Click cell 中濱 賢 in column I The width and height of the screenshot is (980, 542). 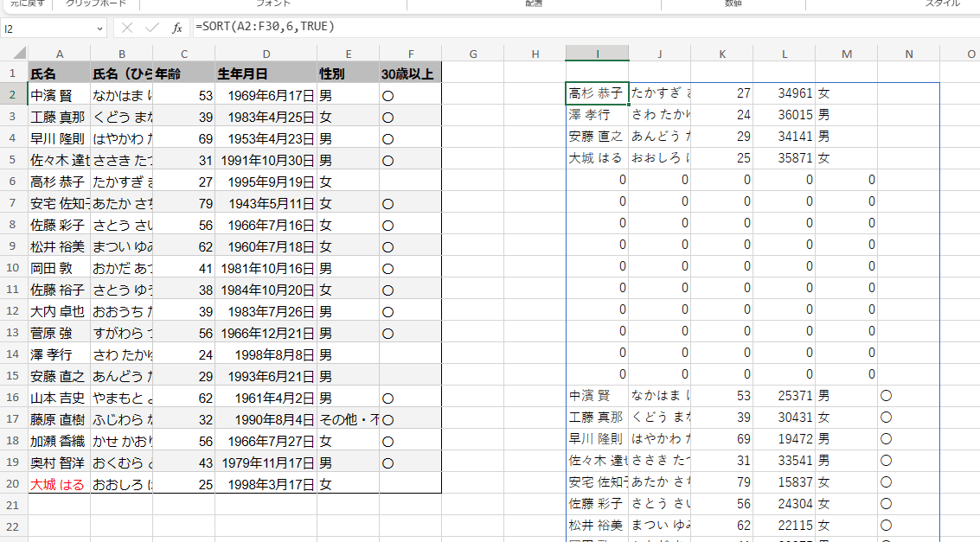(597, 396)
